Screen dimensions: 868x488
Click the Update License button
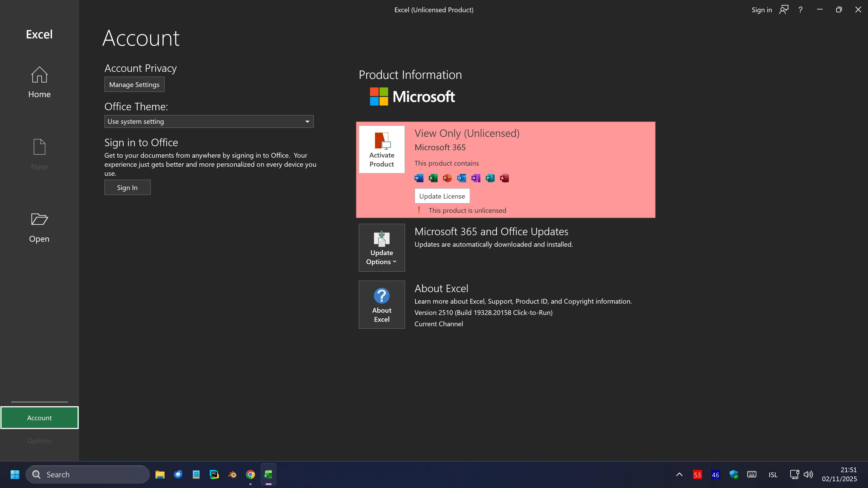pyautogui.click(x=442, y=196)
